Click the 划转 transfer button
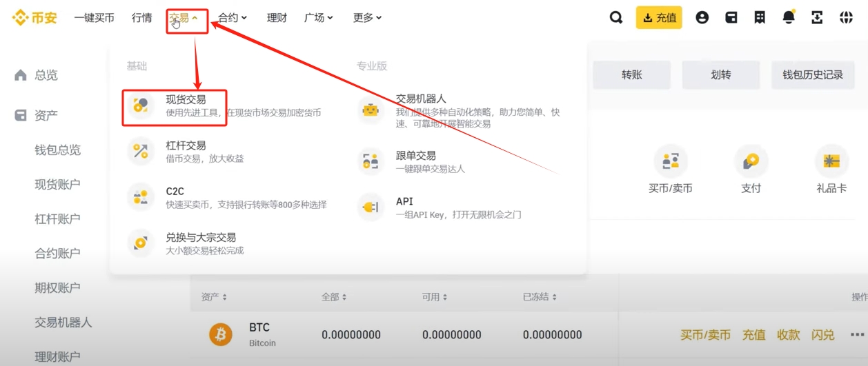868x366 pixels. pyautogui.click(x=721, y=74)
